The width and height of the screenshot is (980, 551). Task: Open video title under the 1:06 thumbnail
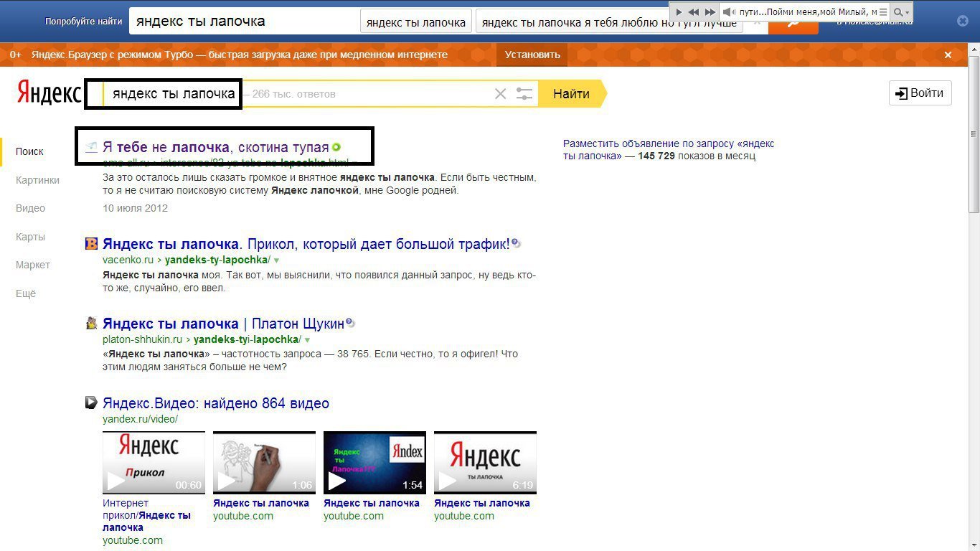(x=261, y=503)
